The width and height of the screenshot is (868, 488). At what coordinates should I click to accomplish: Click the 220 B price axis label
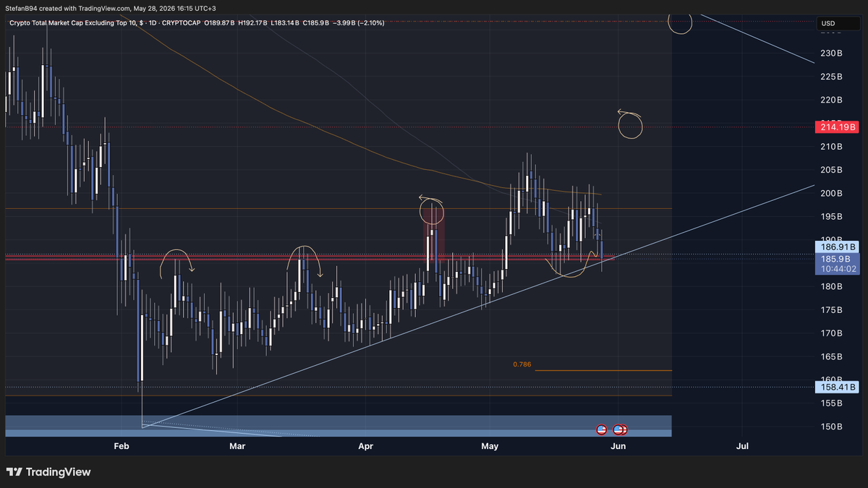[830, 100]
